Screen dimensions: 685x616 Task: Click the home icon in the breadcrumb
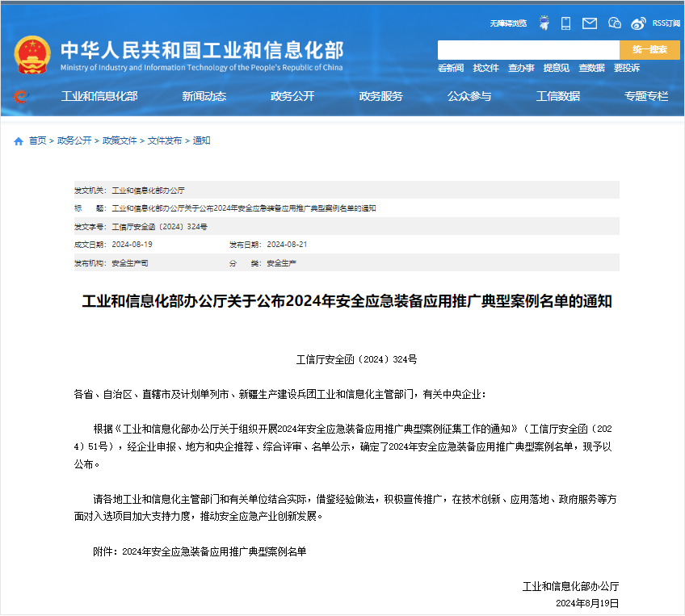point(18,140)
